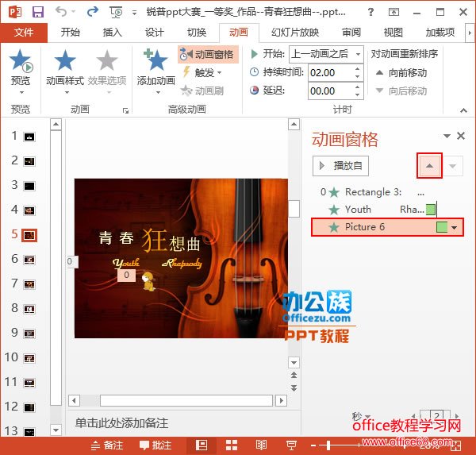Click the Play From (播放自) button
Image resolution: width=476 pixels, height=455 pixels.
(x=341, y=165)
